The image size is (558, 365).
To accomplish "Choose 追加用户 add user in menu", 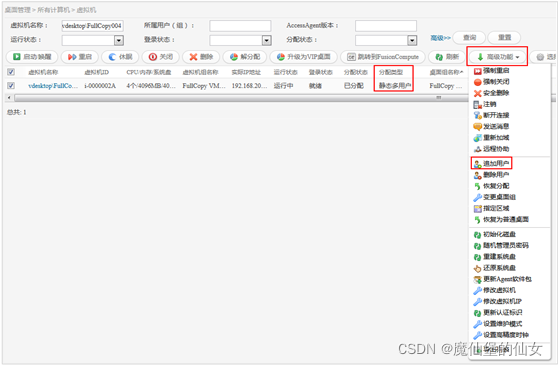I will click(491, 164).
